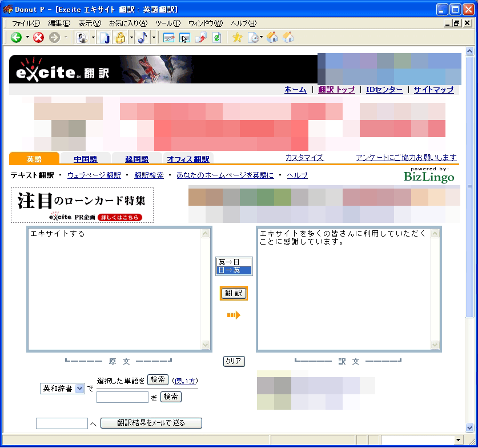Select 日→英 translation direction
The height and width of the screenshot is (448, 478).
point(234,270)
